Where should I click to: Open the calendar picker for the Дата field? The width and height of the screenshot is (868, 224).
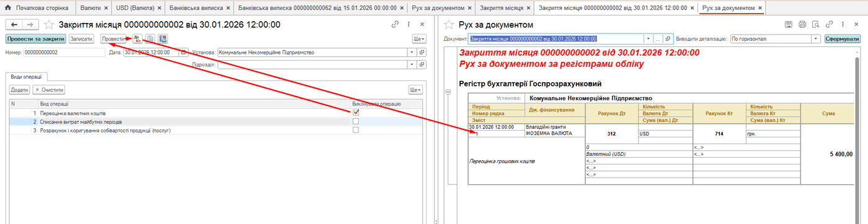pos(184,53)
